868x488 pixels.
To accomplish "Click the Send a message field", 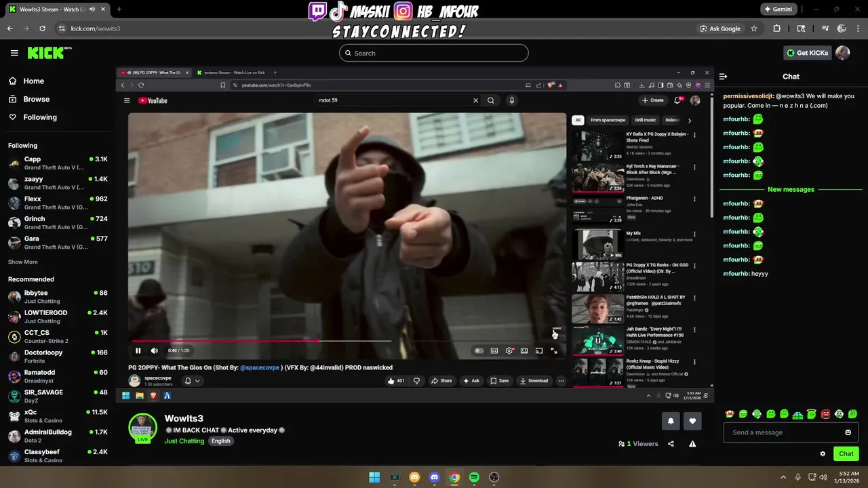I will coord(783,432).
